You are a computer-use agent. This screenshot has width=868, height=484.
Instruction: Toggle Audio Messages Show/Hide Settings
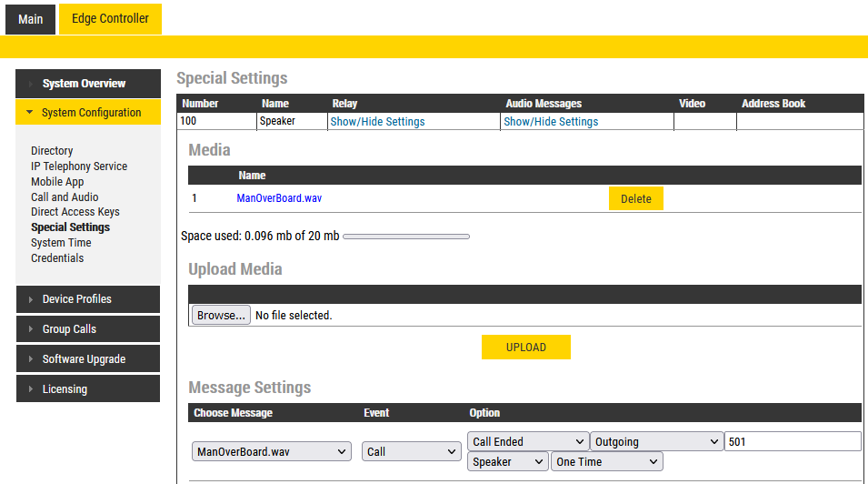(x=551, y=121)
